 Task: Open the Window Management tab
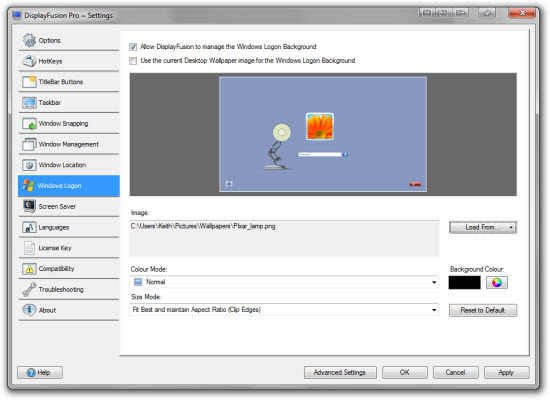click(69, 144)
